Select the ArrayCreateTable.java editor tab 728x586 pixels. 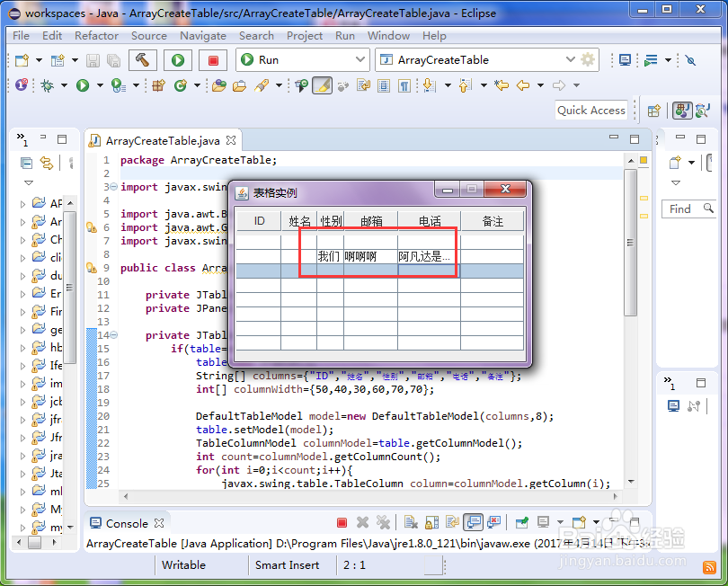[x=162, y=141]
